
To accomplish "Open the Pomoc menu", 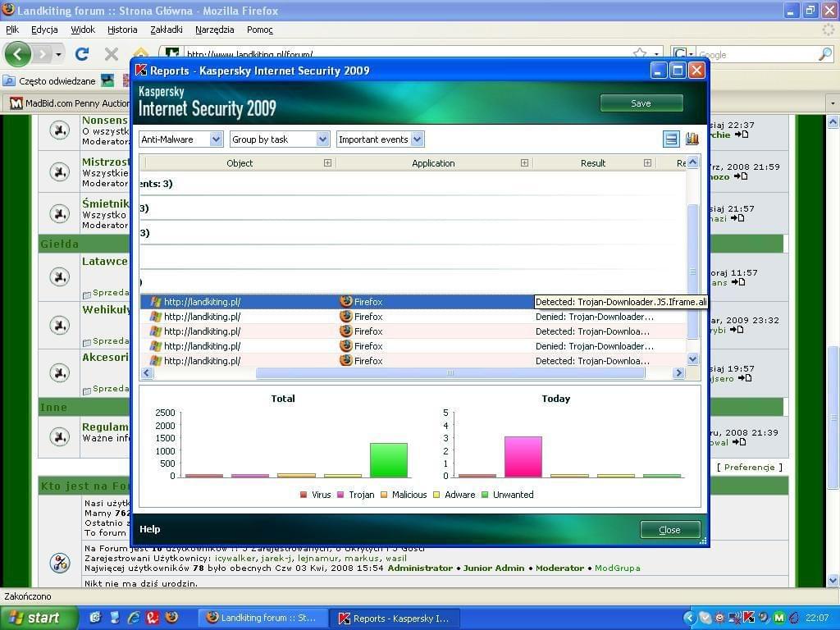I will click(260, 30).
